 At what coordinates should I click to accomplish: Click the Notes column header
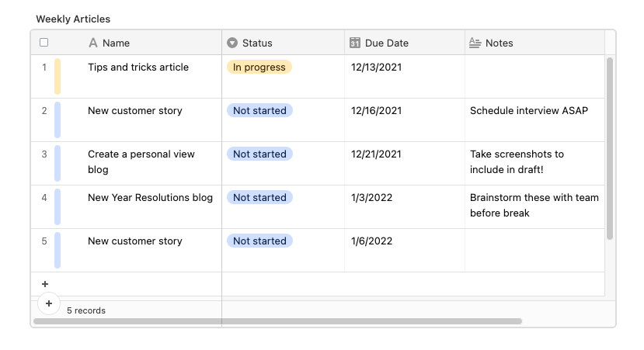click(x=534, y=43)
